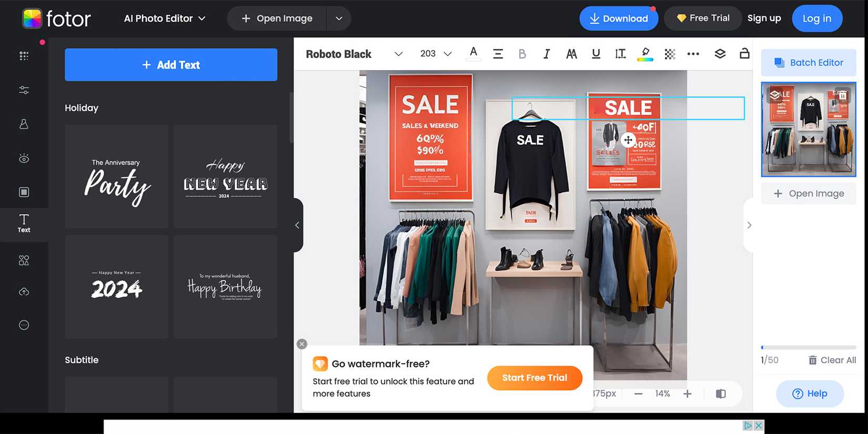Toggle bold formatting
868x434 pixels.
tap(522, 54)
